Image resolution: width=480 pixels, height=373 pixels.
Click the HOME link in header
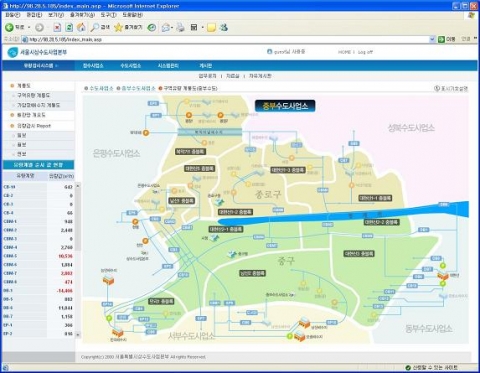coord(344,52)
